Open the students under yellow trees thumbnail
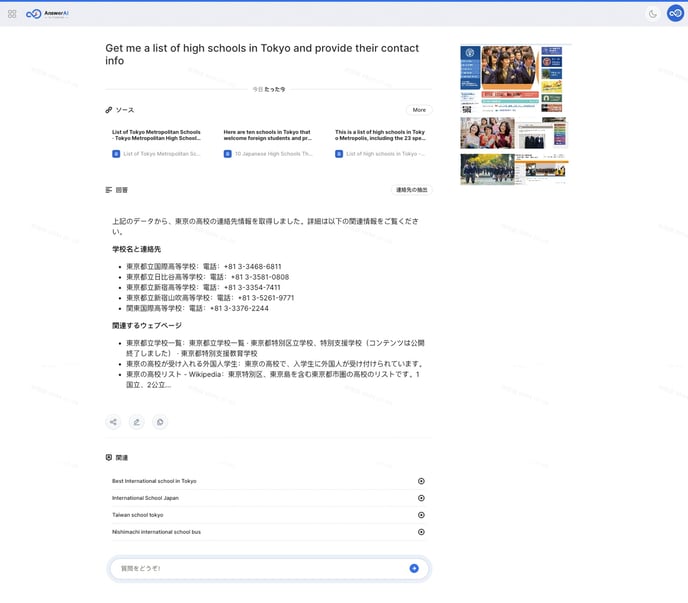Screen dimensions: 688x603 (x=487, y=169)
